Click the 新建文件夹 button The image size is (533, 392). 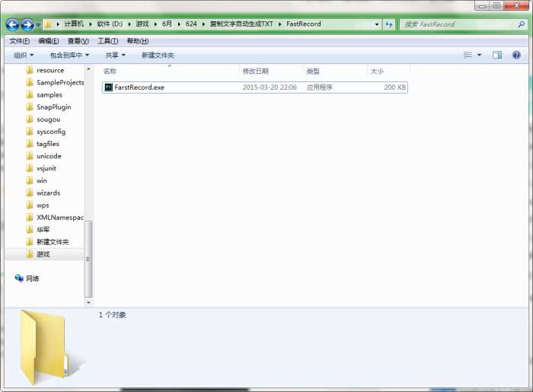pos(158,55)
